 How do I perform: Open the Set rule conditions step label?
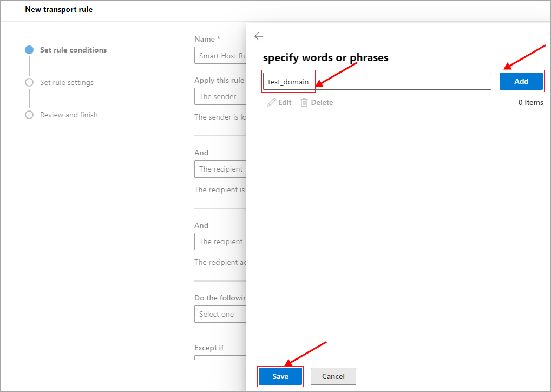tap(73, 50)
